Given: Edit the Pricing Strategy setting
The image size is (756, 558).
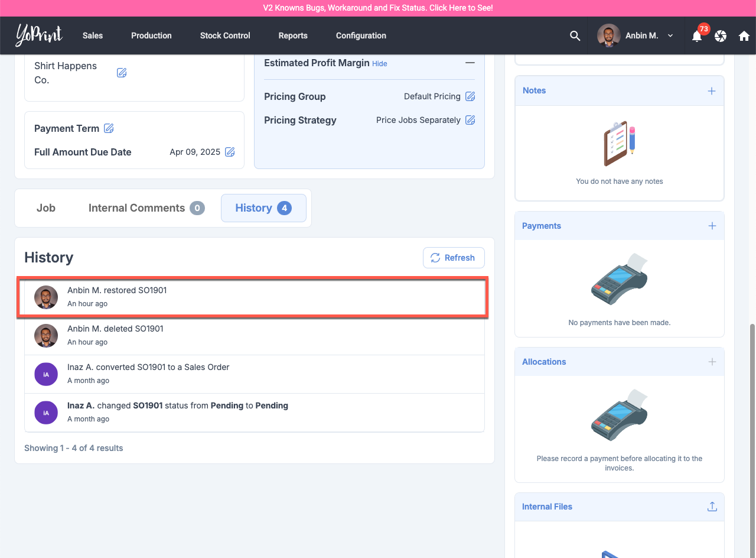Looking at the screenshot, I should (x=470, y=120).
